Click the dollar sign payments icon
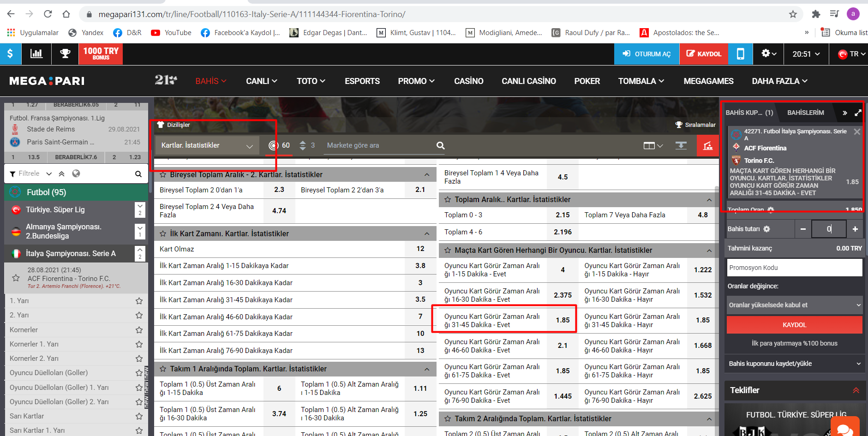The width and height of the screenshot is (868, 436). 10,54
